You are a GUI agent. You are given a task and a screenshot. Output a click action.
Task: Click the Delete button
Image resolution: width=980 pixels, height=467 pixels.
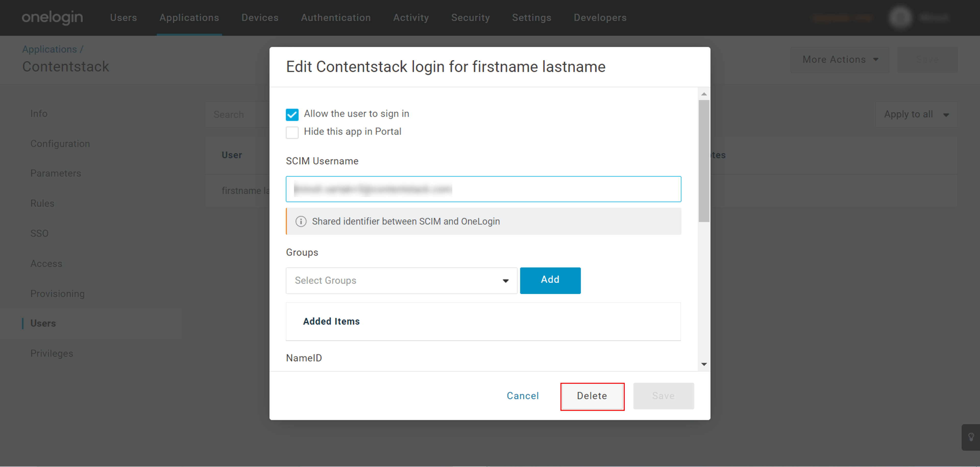click(x=592, y=396)
